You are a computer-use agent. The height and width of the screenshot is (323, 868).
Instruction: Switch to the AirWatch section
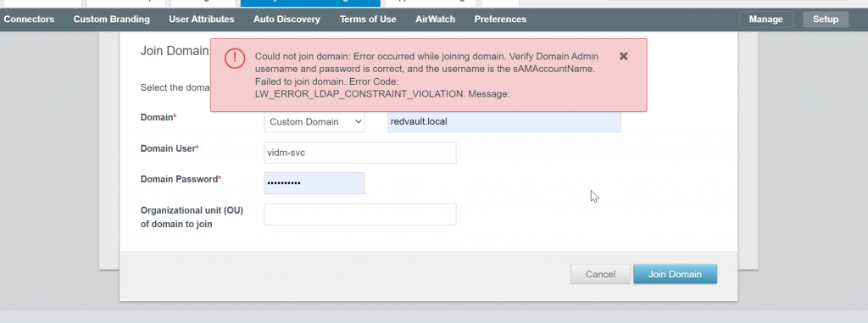pyautogui.click(x=435, y=19)
